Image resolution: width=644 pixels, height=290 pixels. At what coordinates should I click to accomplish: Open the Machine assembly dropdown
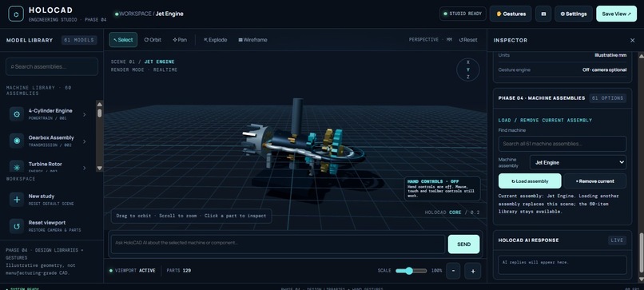578,162
